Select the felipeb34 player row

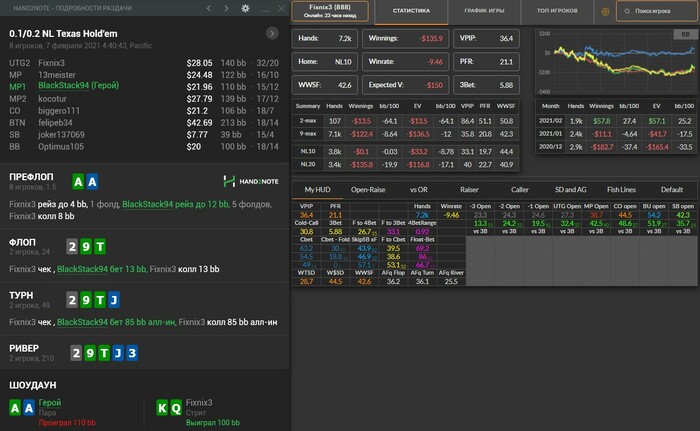(144, 123)
